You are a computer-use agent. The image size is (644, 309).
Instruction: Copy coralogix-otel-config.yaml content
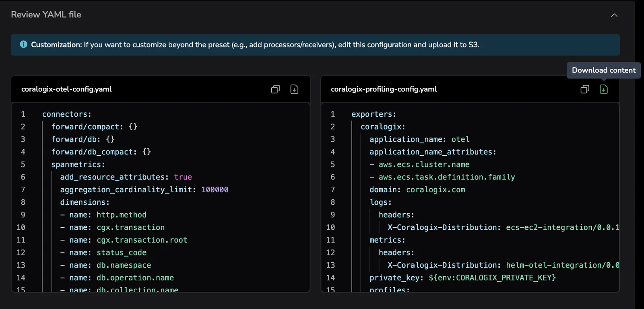click(275, 89)
